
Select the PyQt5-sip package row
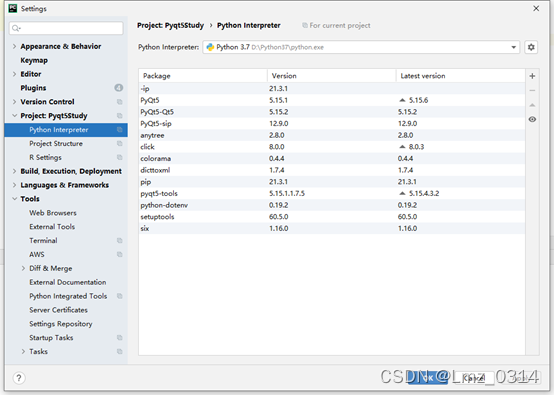tap(332, 123)
